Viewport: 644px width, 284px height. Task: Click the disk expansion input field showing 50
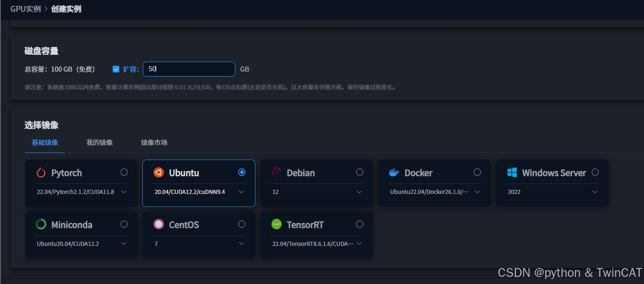tap(189, 69)
